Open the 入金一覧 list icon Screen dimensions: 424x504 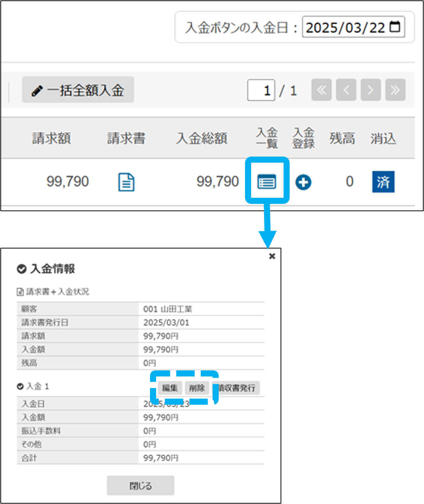point(267,182)
